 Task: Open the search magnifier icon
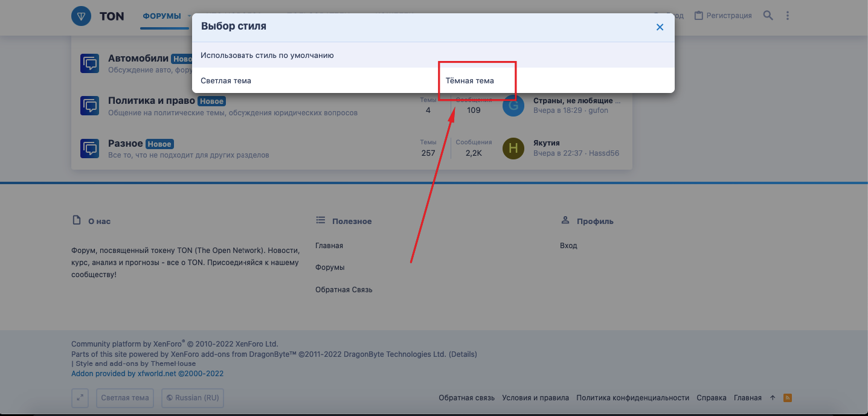[x=768, y=16]
